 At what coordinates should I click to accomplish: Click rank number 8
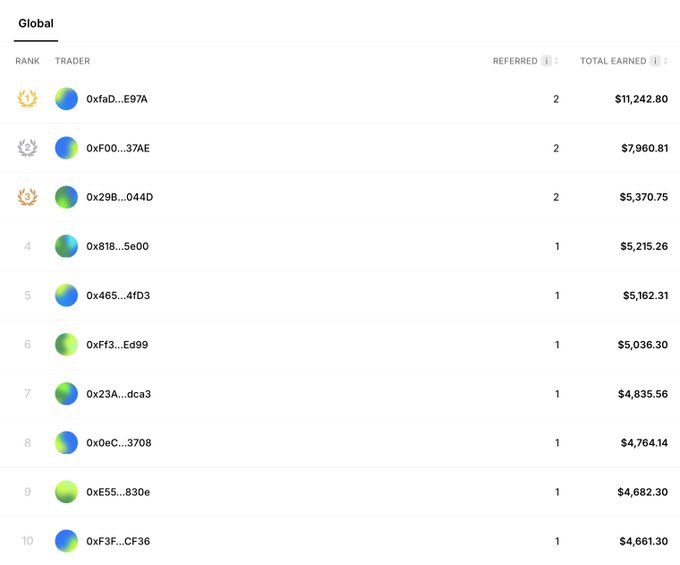coord(27,443)
